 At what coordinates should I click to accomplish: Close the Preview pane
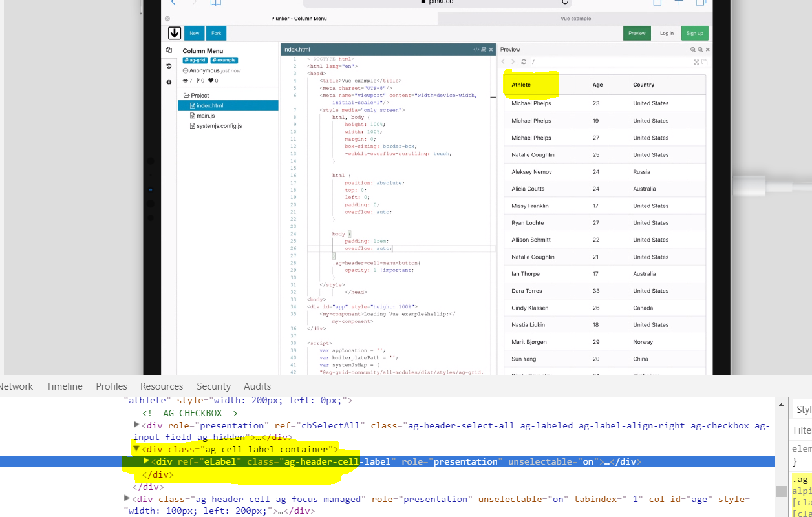point(707,50)
